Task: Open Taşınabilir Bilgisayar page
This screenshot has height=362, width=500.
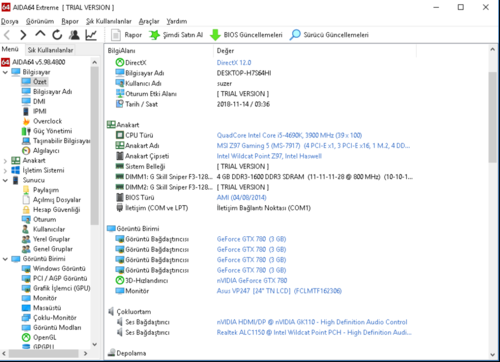Action: click(x=56, y=141)
